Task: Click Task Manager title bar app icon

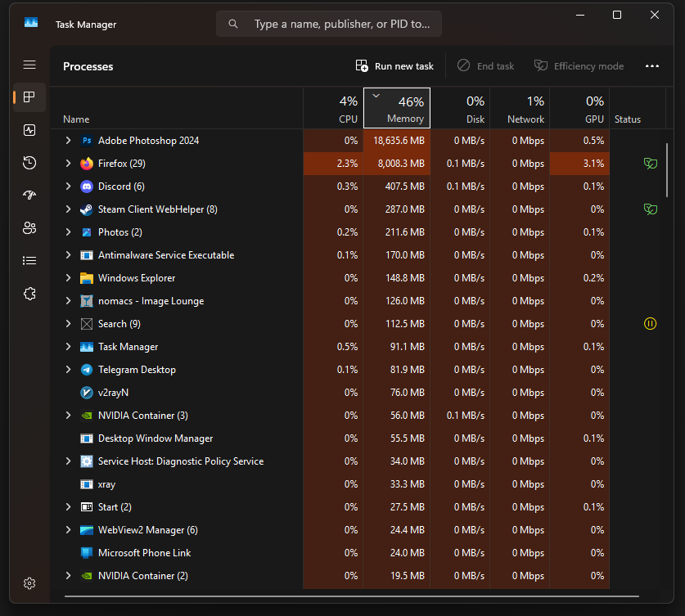Action: (31, 22)
